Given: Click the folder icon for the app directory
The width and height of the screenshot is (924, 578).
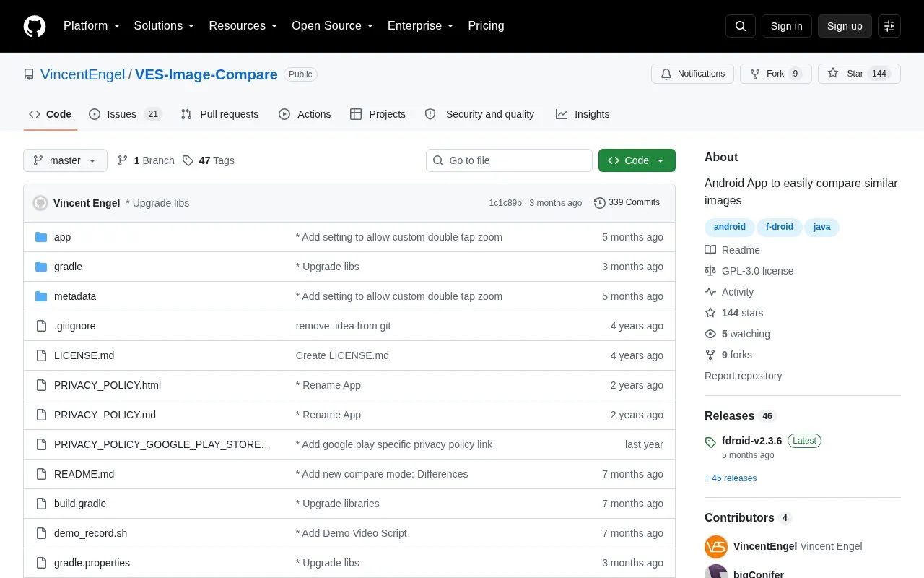Looking at the screenshot, I should pyautogui.click(x=41, y=237).
